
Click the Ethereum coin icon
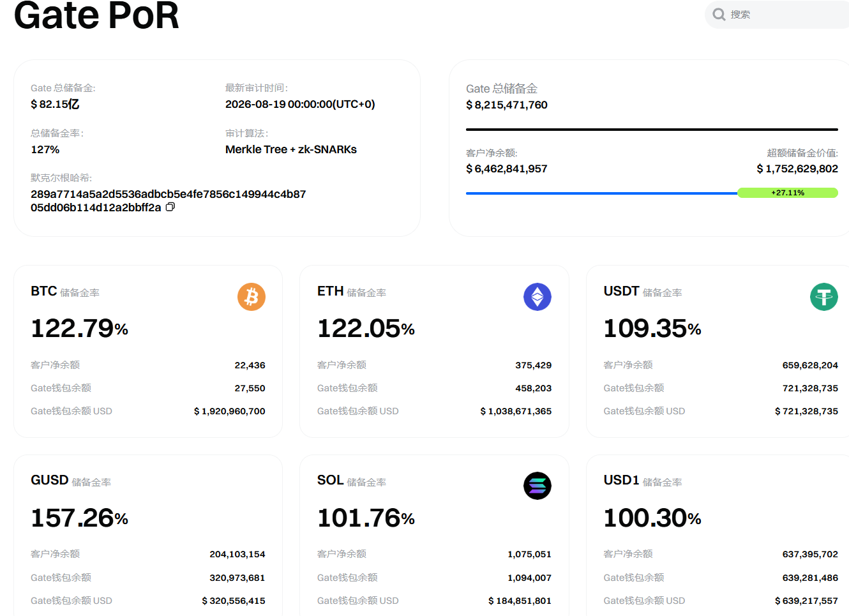coord(537,297)
